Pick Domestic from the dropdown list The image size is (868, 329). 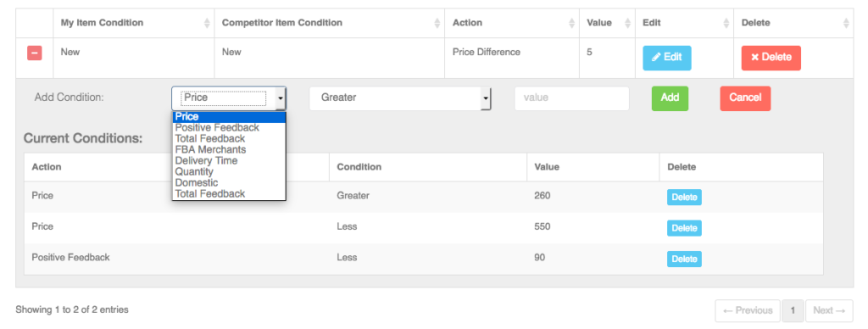point(229,183)
